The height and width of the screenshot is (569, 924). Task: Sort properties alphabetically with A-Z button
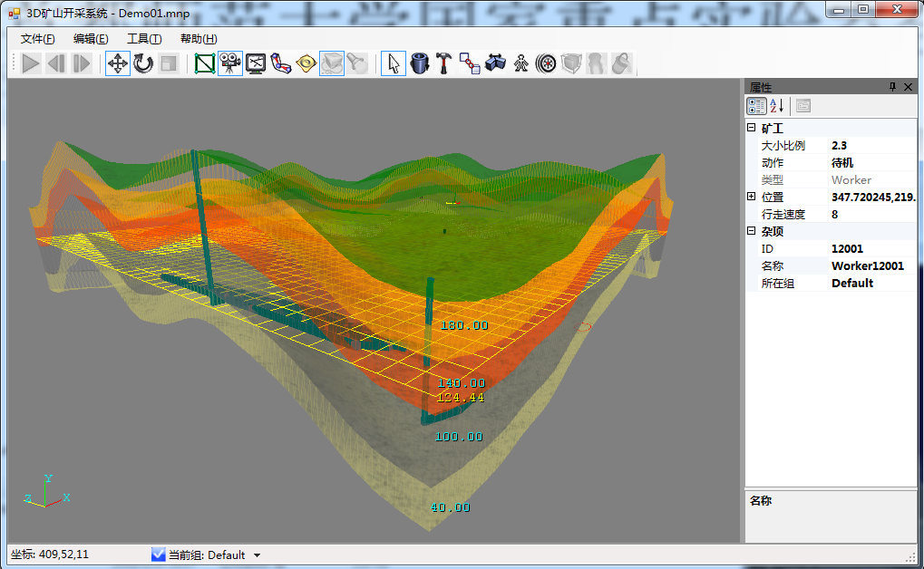coord(776,106)
